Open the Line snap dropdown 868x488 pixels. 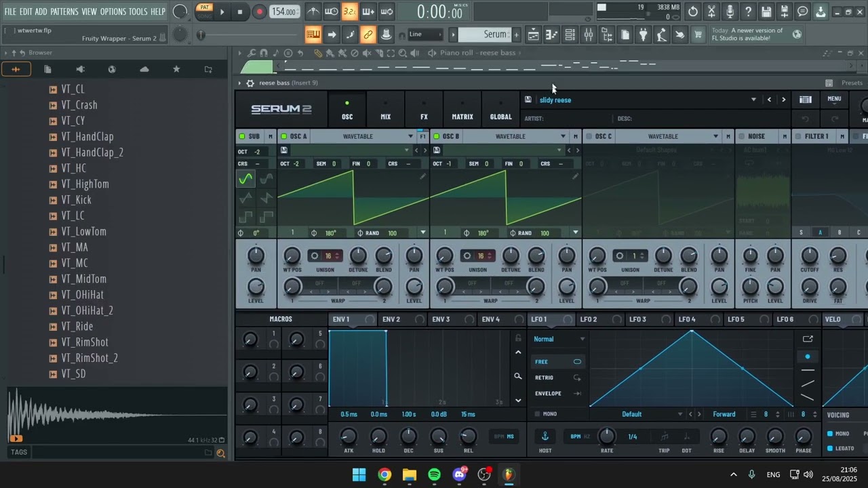click(425, 35)
